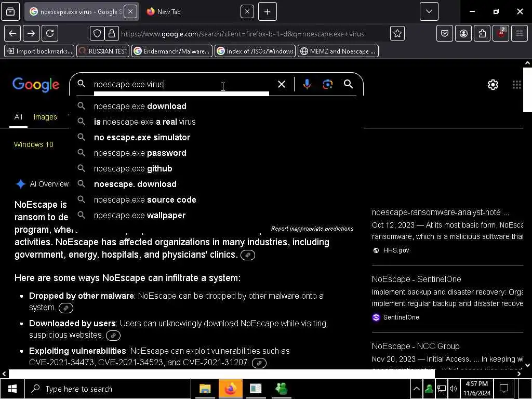
Task: Click the Windows 10 filter chip
Action: pyautogui.click(x=34, y=144)
